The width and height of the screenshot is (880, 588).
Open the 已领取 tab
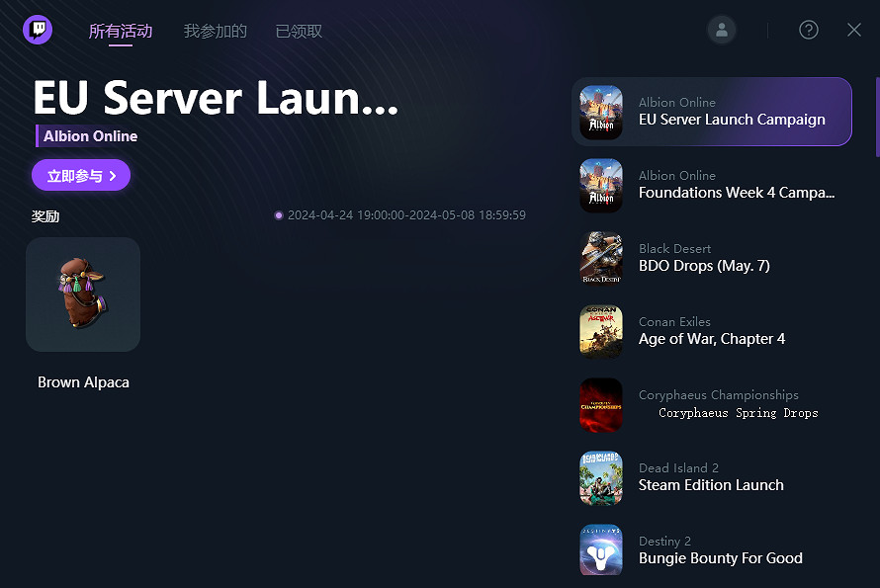pyautogui.click(x=299, y=31)
